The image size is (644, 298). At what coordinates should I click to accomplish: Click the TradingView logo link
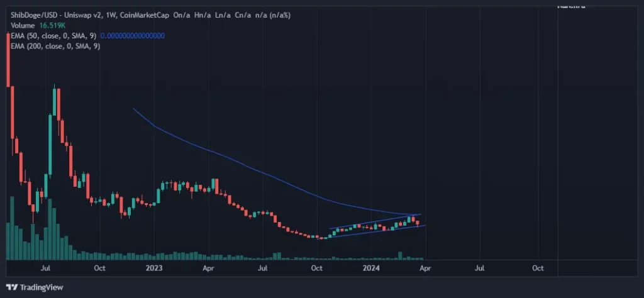pos(35,287)
